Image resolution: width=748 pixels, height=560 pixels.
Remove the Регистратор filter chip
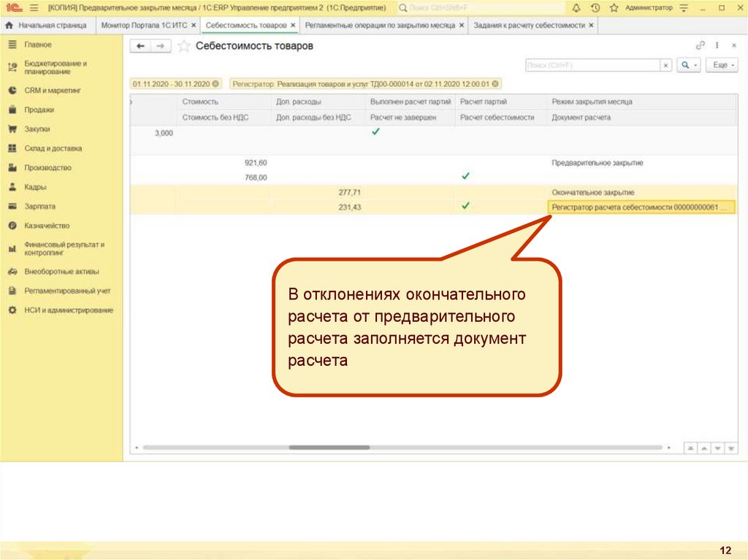click(496, 83)
